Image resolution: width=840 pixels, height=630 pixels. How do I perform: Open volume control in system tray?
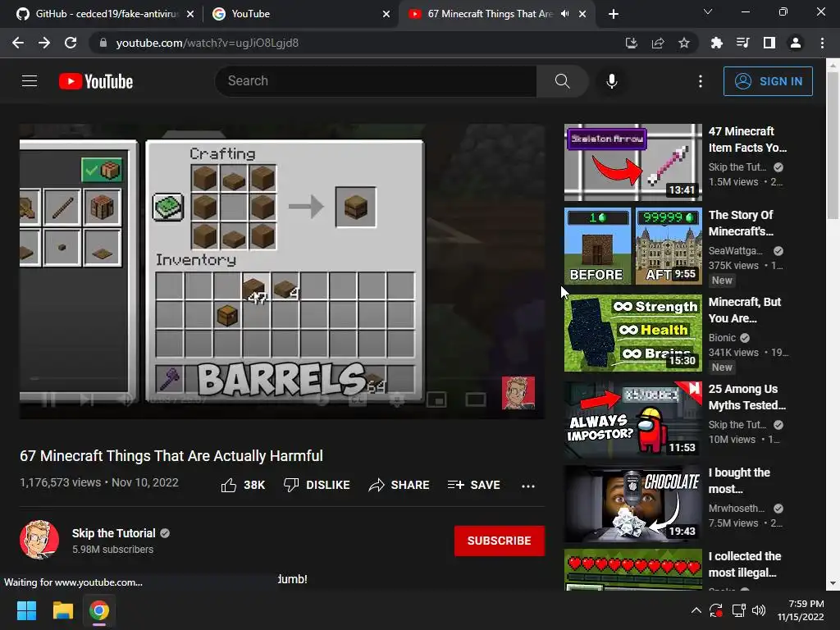759,610
